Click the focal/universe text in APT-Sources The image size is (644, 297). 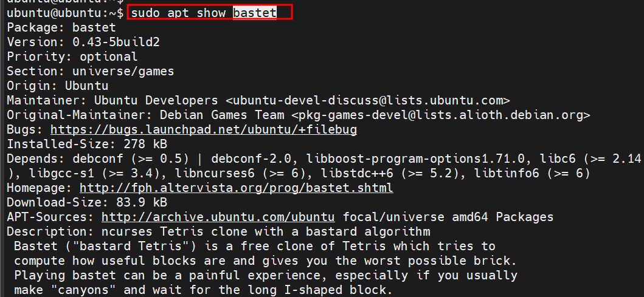[378, 217]
